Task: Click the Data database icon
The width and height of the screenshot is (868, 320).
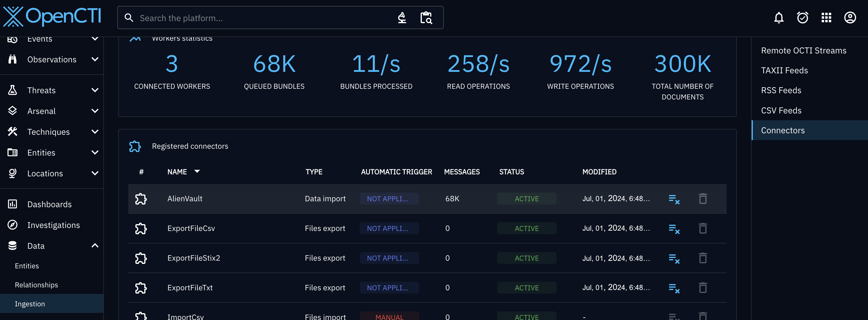Action: [12, 245]
